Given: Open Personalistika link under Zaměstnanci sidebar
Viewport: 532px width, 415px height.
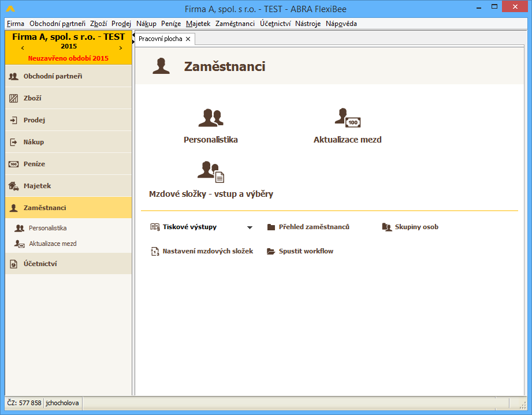Looking at the screenshot, I should pos(47,228).
